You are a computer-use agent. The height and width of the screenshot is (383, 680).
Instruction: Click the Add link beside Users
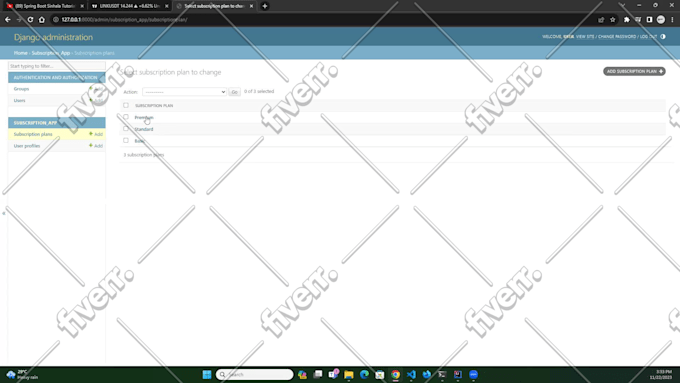point(96,100)
